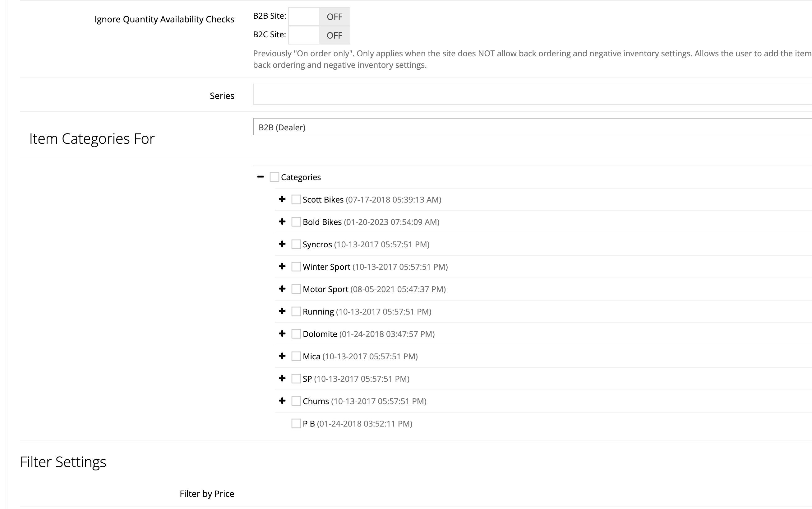Expand the Bold Bikes plus icon

click(x=282, y=222)
